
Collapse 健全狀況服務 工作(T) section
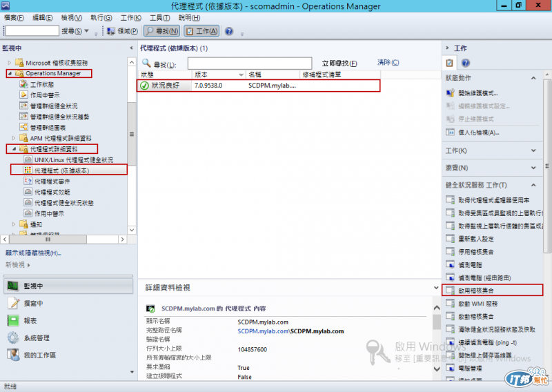[x=533, y=185]
